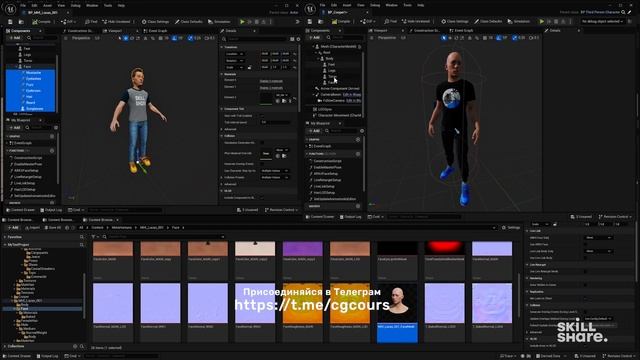Play the right Blueprint with green arrow

[542, 21]
